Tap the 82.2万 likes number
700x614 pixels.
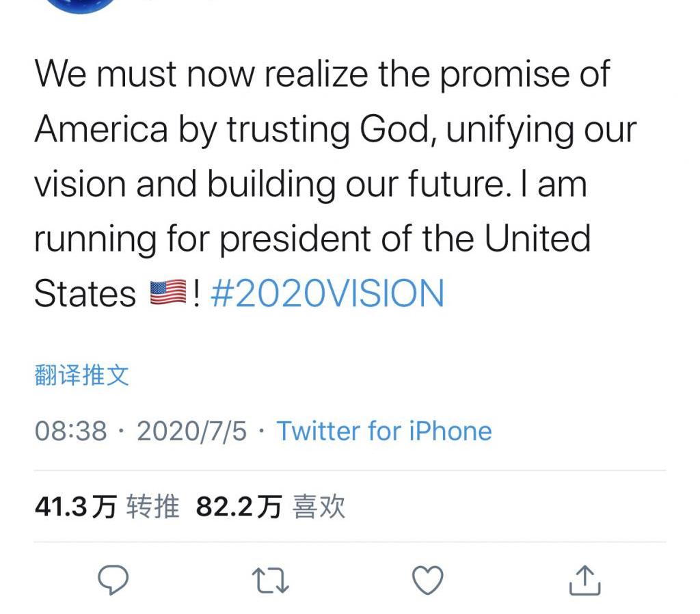point(239,507)
